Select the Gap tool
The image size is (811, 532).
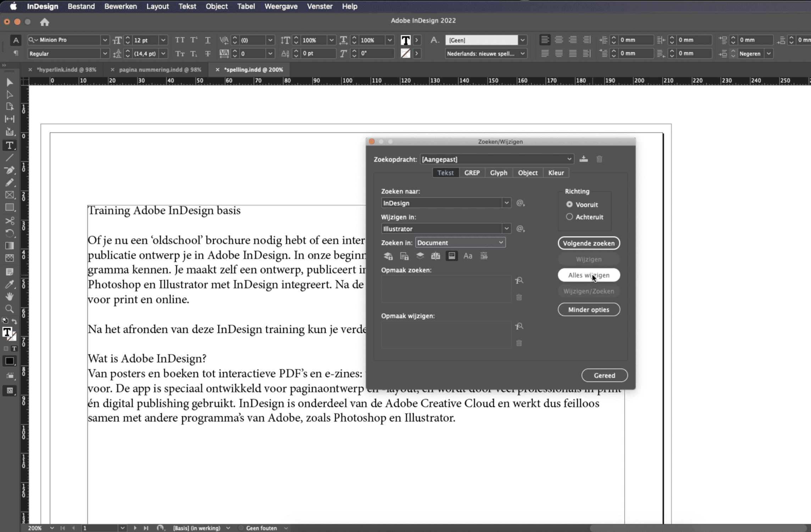pos(10,119)
